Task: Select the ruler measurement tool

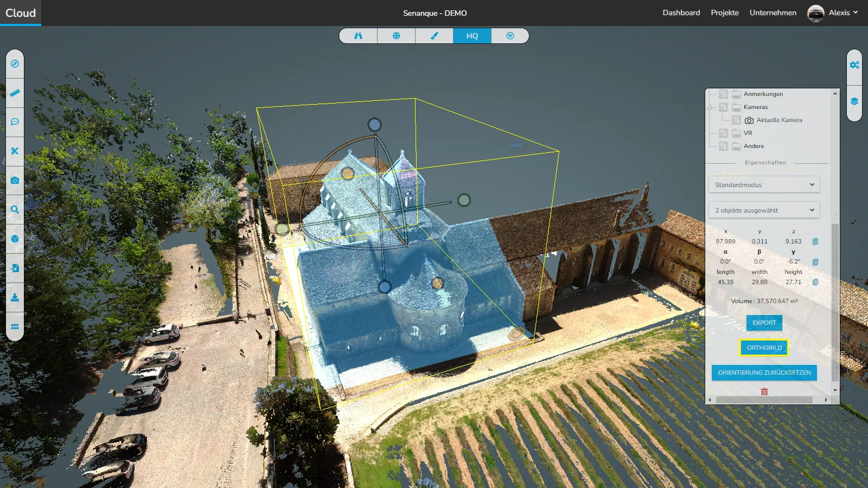Action: pos(15,93)
